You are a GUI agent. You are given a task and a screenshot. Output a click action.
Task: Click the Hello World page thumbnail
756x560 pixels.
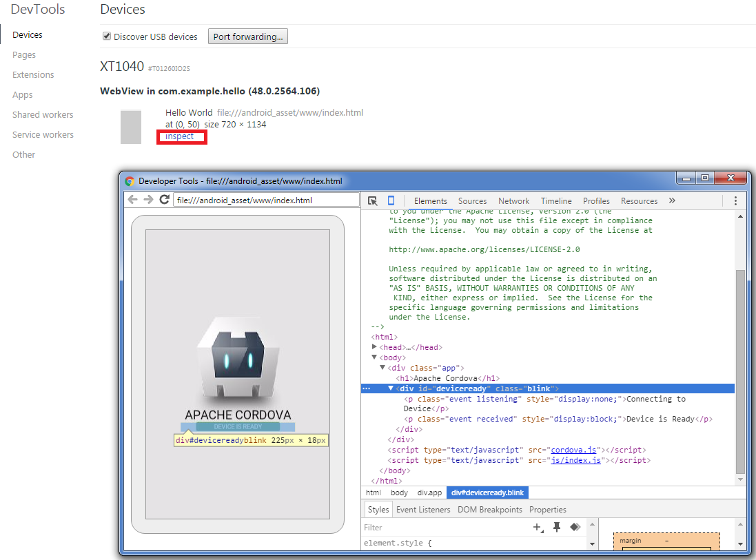[131, 127]
